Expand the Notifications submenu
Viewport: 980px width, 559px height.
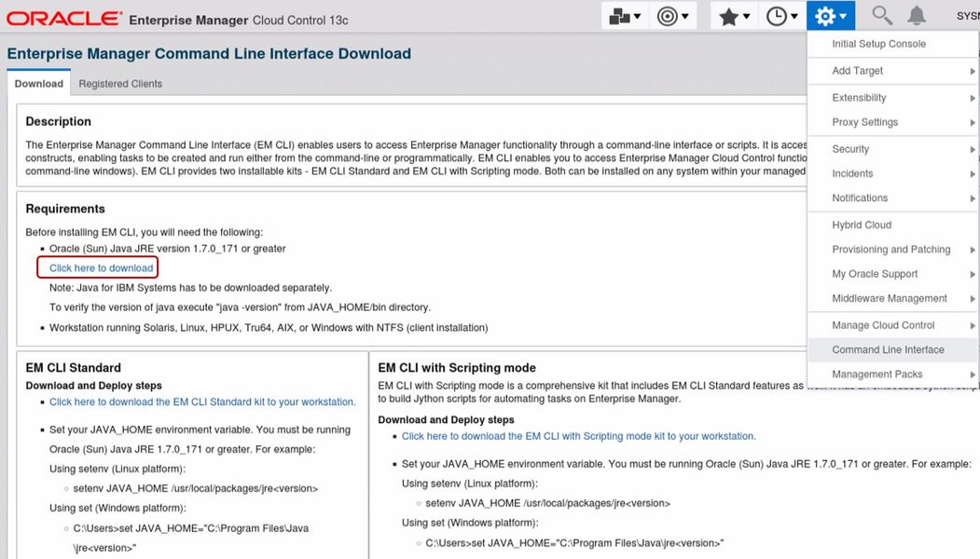892,198
